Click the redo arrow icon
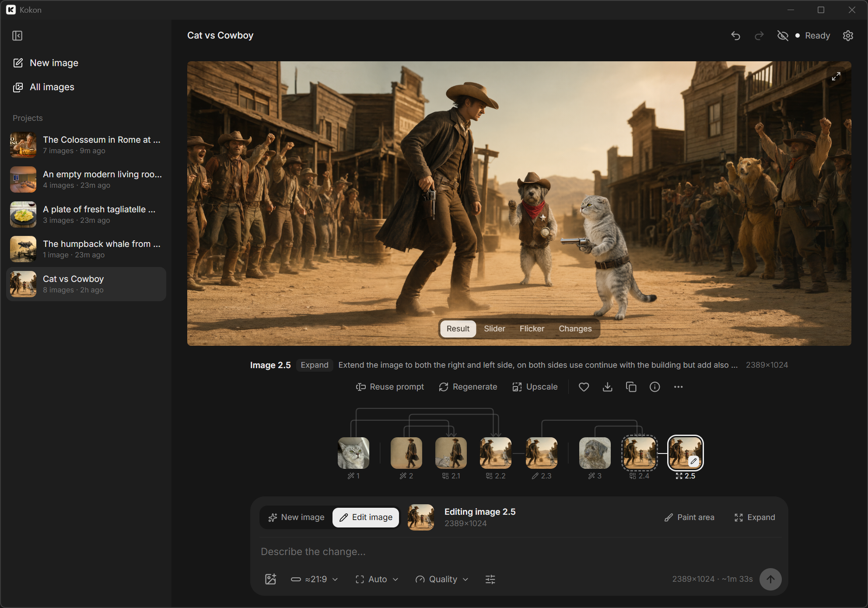Viewport: 868px width, 608px height. pyautogui.click(x=759, y=35)
